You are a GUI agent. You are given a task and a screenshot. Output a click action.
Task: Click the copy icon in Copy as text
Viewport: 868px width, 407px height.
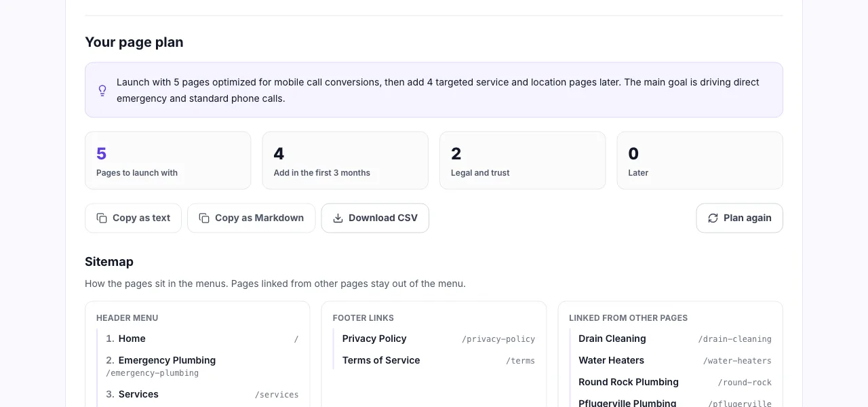pyautogui.click(x=102, y=218)
